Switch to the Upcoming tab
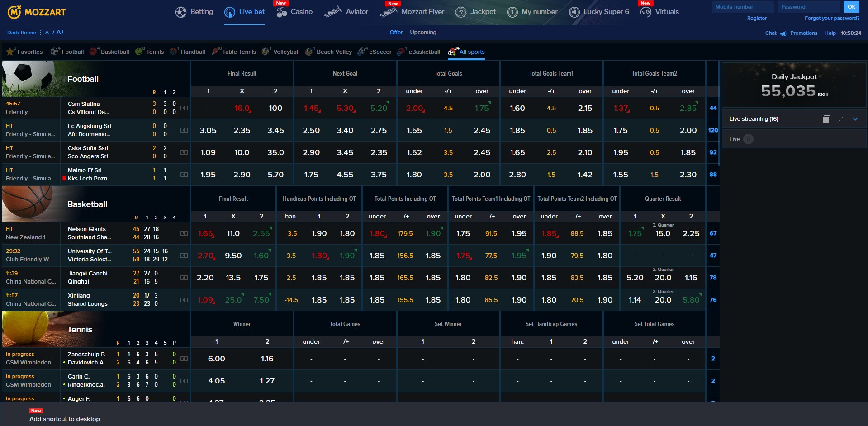Image resolution: width=868 pixels, height=426 pixels. click(x=422, y=32)
